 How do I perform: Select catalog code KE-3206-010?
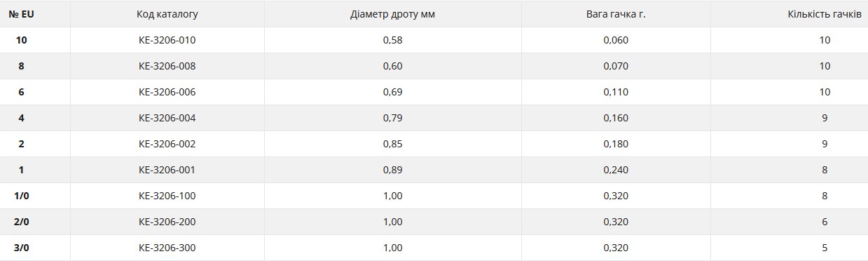tap(167, 40)
